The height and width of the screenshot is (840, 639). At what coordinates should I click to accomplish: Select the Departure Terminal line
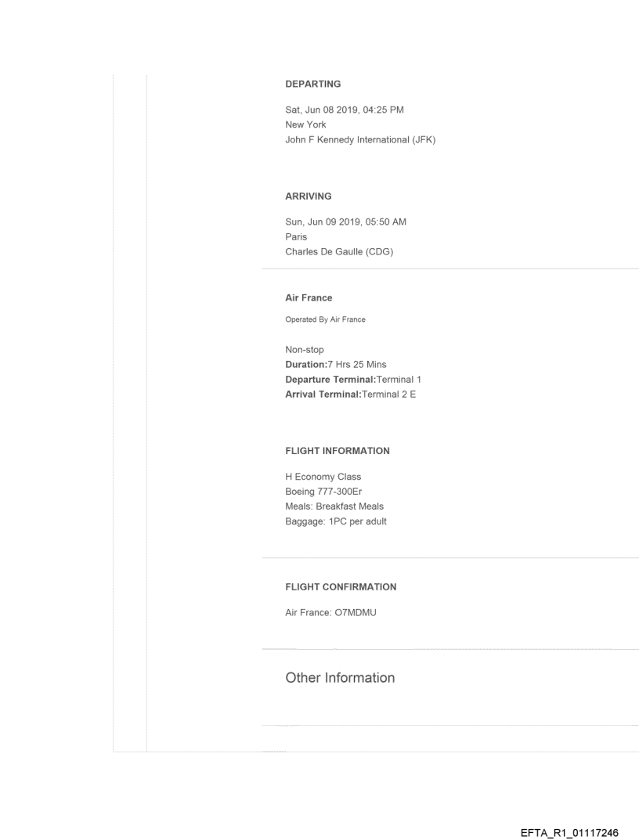click(x=353, y=380)
